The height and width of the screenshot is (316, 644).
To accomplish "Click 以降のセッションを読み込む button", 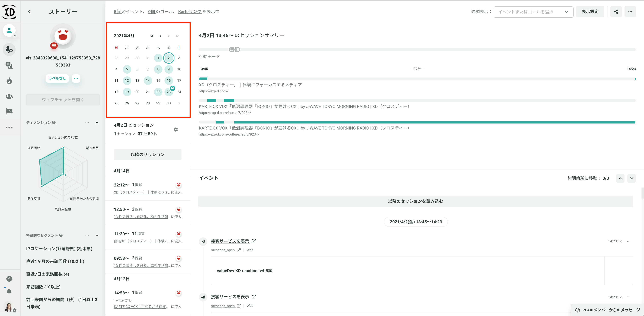I will pyautogui.click(x=415, y=201).
